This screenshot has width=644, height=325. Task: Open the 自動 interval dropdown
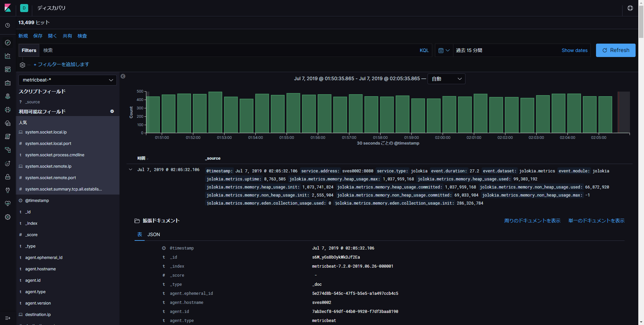(446, 79)
